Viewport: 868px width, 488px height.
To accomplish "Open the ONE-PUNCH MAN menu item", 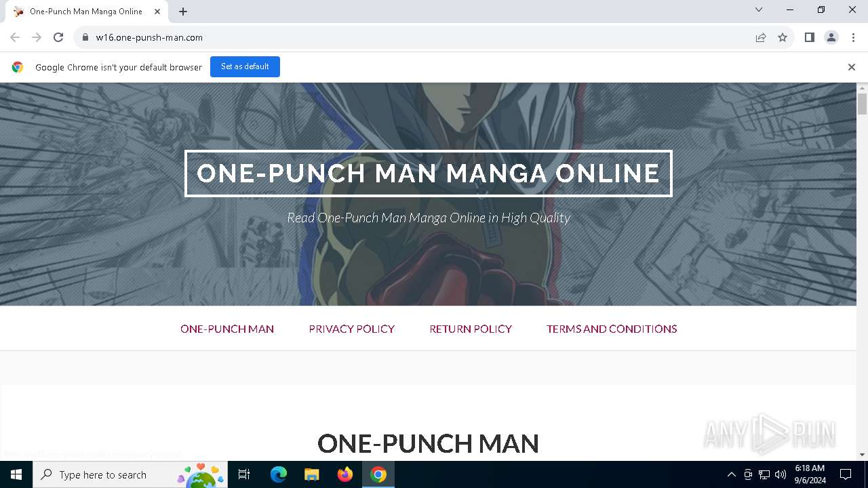I will pos(227,329).
